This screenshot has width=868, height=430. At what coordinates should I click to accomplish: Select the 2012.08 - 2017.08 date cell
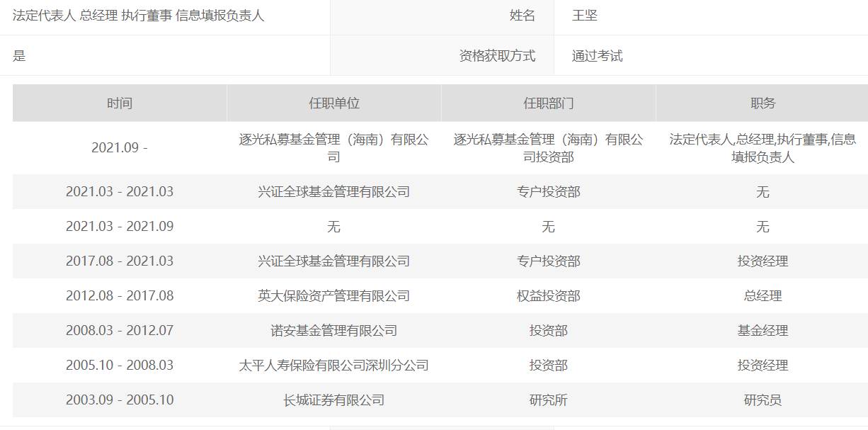[x=120, y=296]
